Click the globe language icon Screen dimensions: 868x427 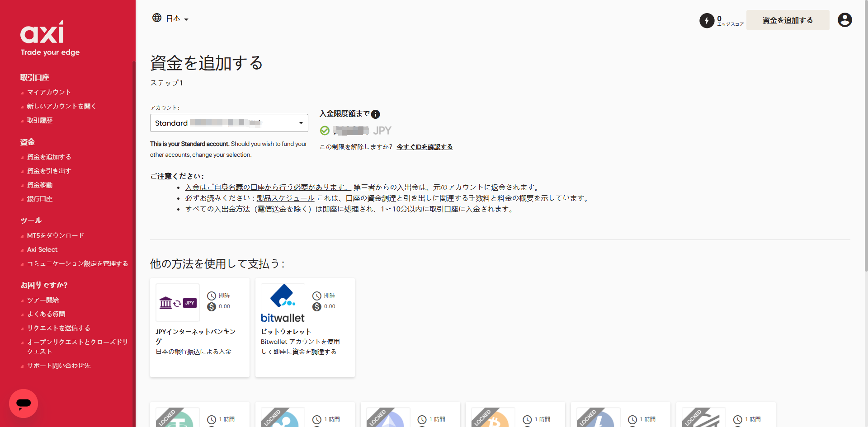(x=157, y=18)
